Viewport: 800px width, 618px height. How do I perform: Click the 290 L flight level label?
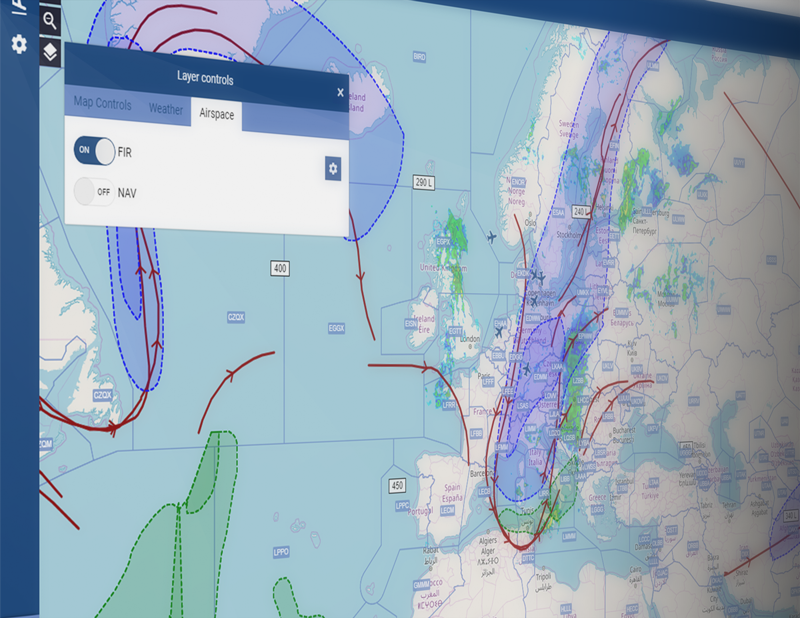423,182
